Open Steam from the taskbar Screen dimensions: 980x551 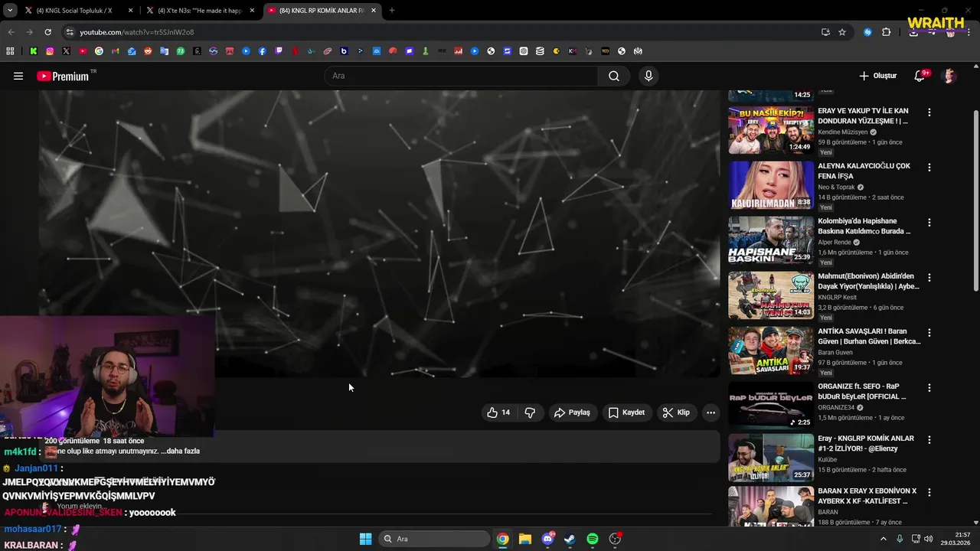click(x=570, y=539)
